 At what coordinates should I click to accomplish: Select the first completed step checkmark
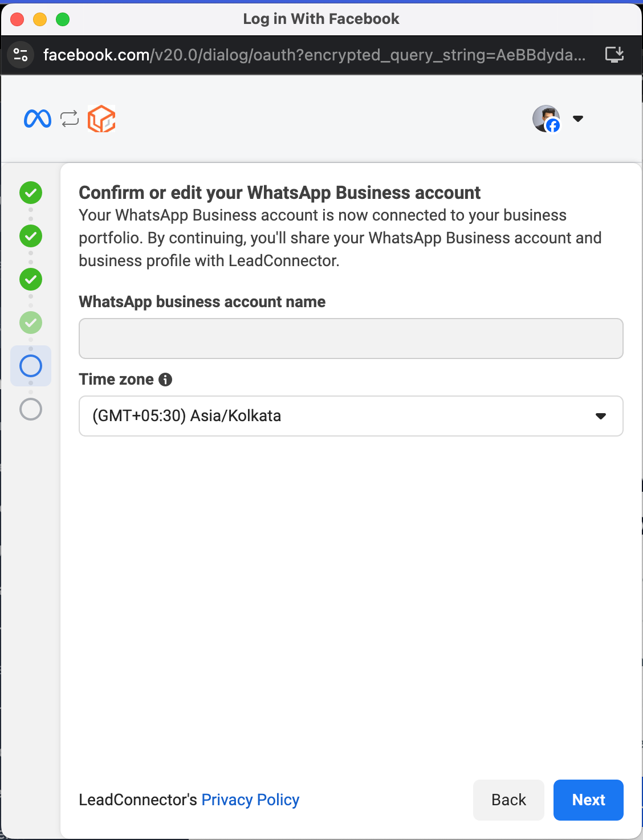pos(31,193)
